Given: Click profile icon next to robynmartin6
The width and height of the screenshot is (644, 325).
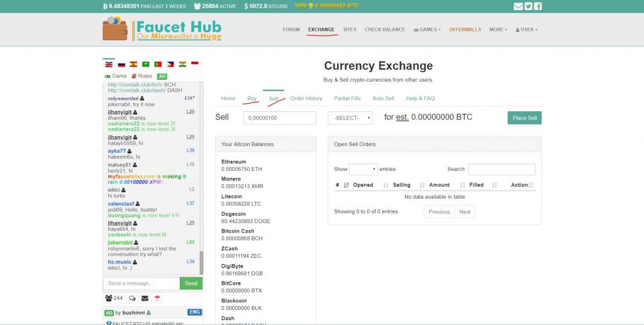Looking at the screenshot, I should pyautogui.click(x=142, y=99).
